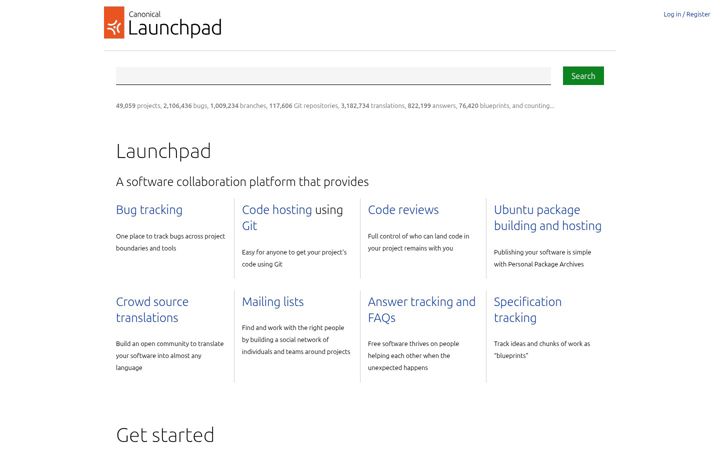Click the green Search button

(583, 76)
